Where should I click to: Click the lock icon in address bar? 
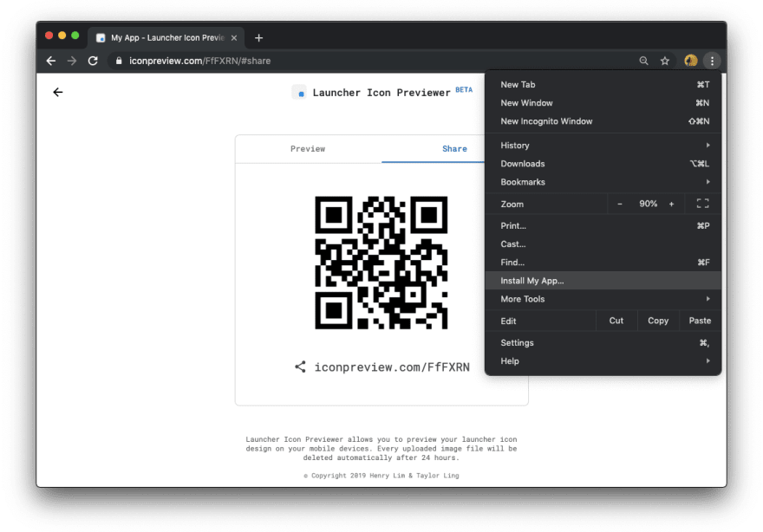click(119, 61)
